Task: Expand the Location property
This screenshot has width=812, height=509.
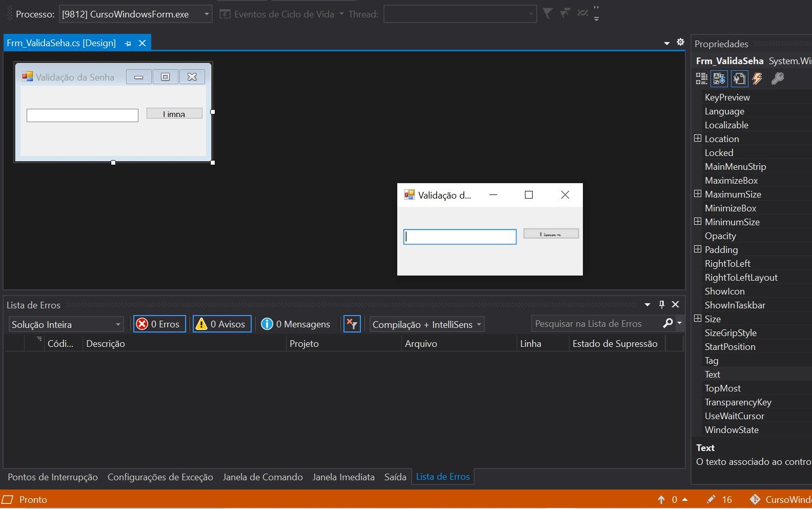Action: (698, 138)
